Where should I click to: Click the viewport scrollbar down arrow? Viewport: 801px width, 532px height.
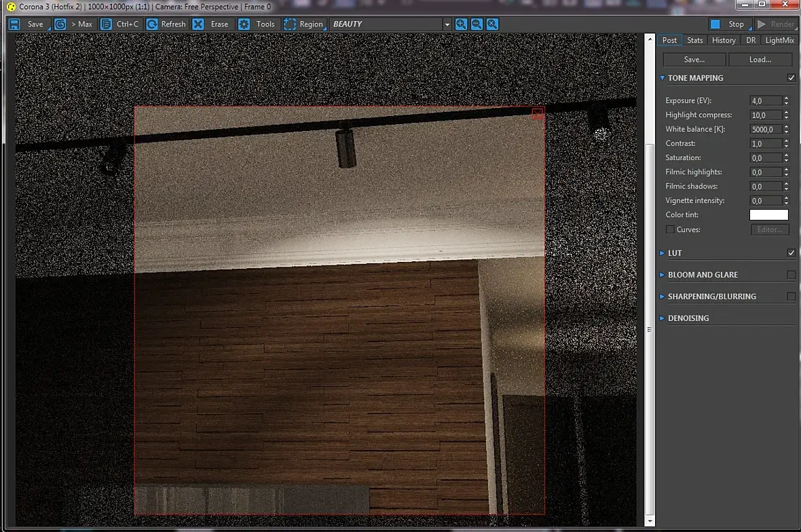point(650,521)
